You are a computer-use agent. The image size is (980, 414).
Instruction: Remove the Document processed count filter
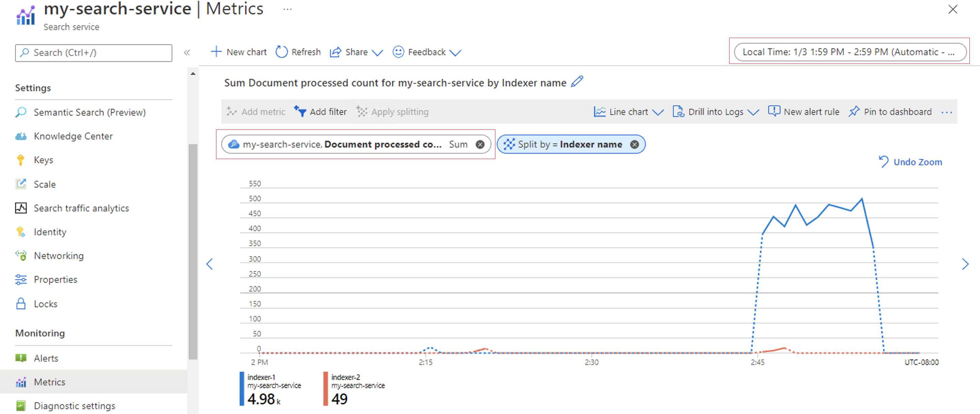click(x=480, y=144)
